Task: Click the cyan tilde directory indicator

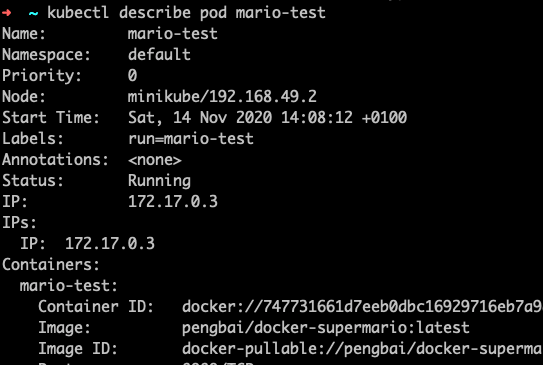Action: pos(34,14)
